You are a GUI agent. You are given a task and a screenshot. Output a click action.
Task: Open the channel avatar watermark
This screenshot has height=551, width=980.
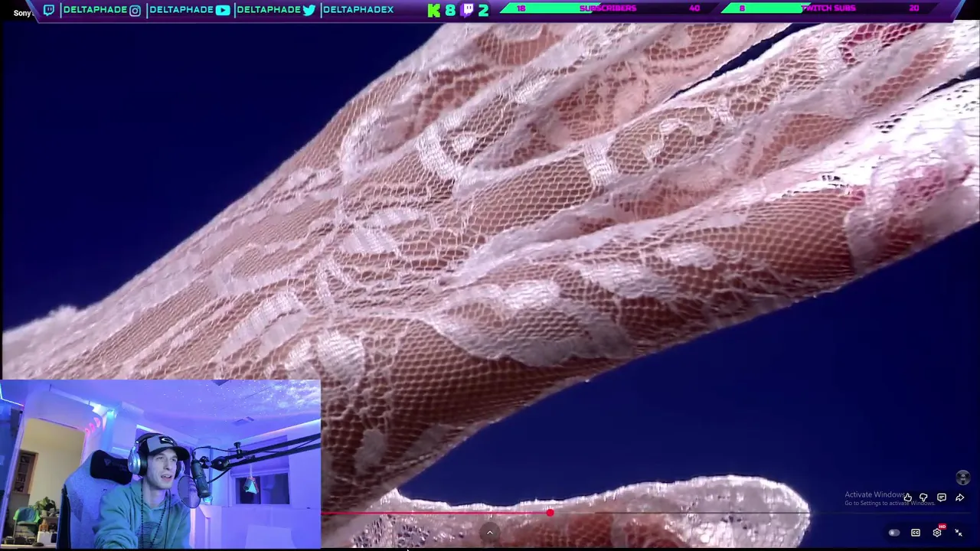coord(963,478)
